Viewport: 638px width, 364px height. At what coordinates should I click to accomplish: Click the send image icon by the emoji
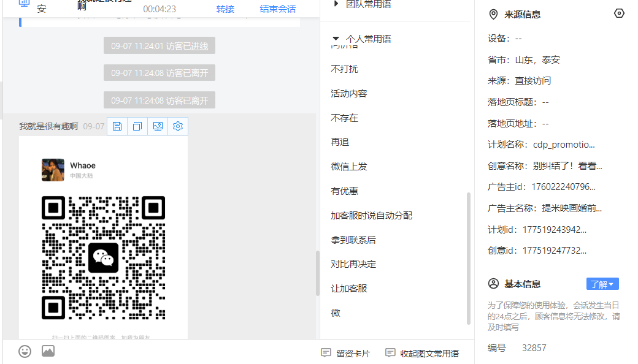[48, 351]
